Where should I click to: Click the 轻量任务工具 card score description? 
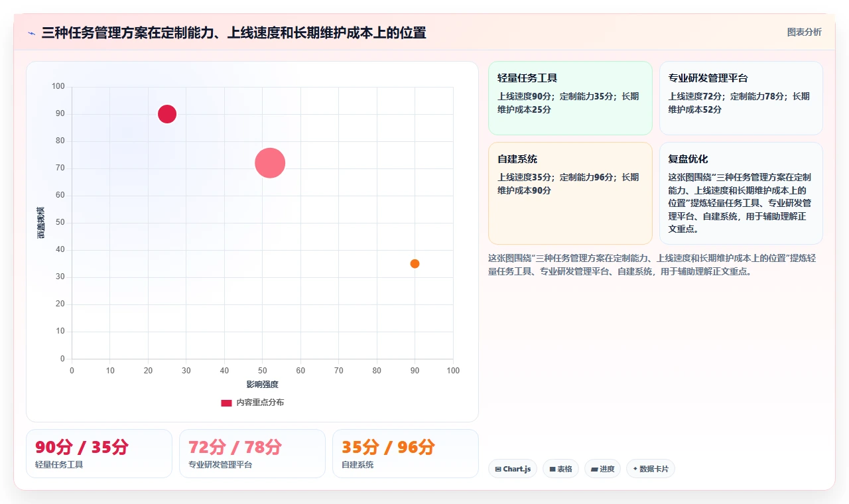tap(568, 103)
